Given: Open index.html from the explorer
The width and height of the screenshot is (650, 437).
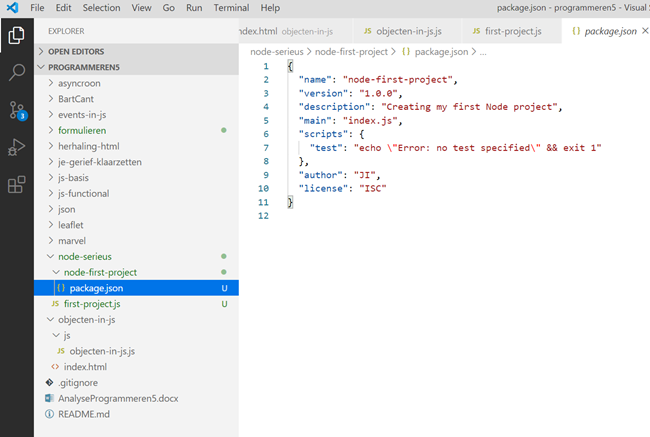Looking at the screenshot, I should (x=136, y=367).
